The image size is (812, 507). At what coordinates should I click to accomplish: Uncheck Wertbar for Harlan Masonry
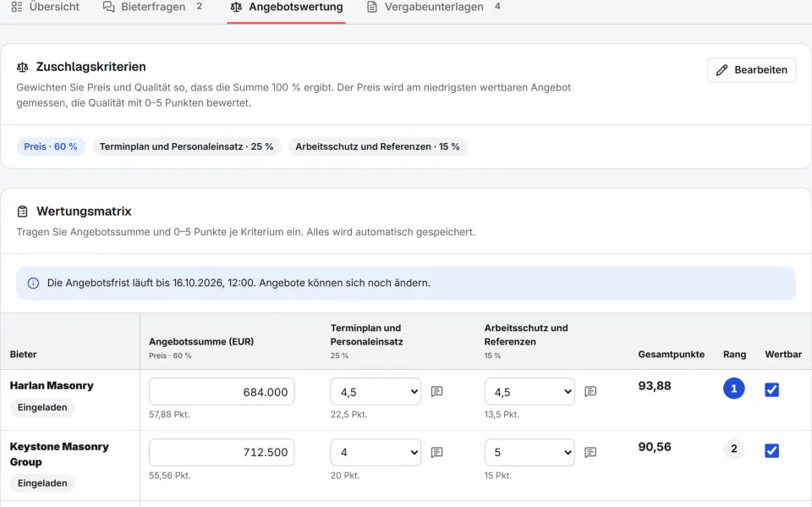(x=771, y=390)
